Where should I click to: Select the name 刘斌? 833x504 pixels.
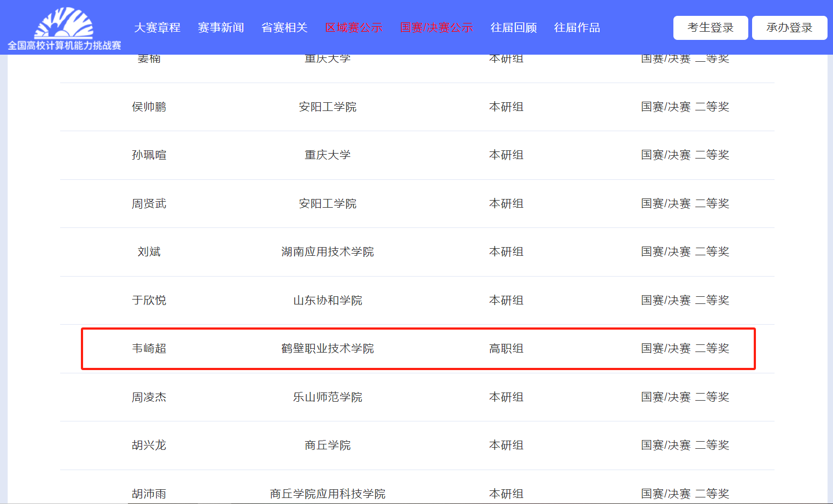149,251
